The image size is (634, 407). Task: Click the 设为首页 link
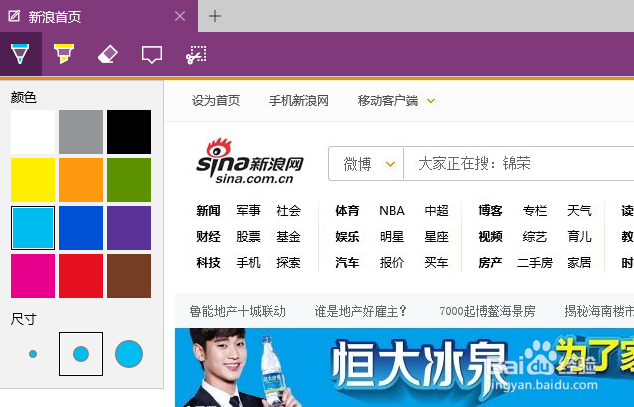[216, 101]
